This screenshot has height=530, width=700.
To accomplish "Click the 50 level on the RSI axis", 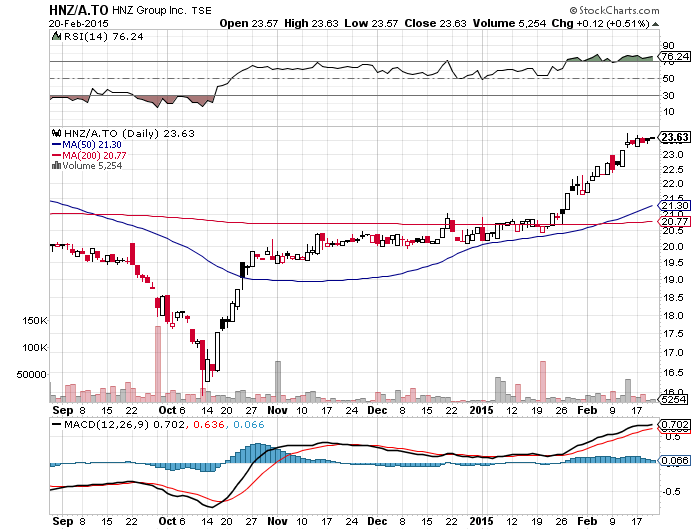I will click(x=668, y=79).
